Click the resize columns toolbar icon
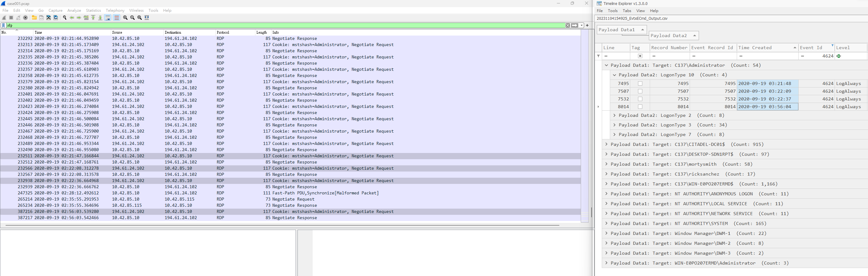 pos(147,18)
